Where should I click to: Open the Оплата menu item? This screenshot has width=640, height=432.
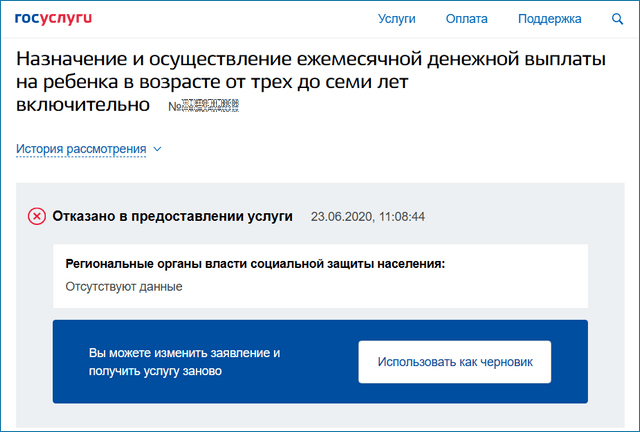click(x=467, y=19)
